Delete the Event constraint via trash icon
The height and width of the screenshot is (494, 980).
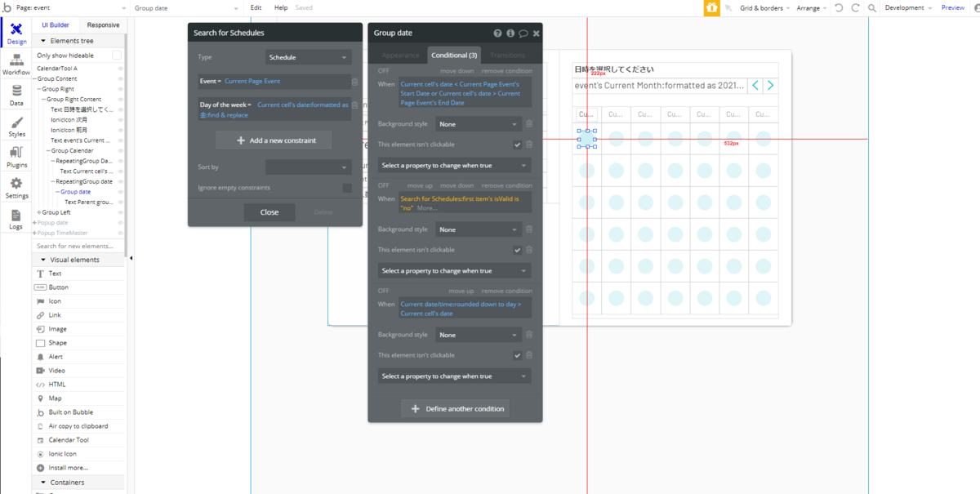354,82
